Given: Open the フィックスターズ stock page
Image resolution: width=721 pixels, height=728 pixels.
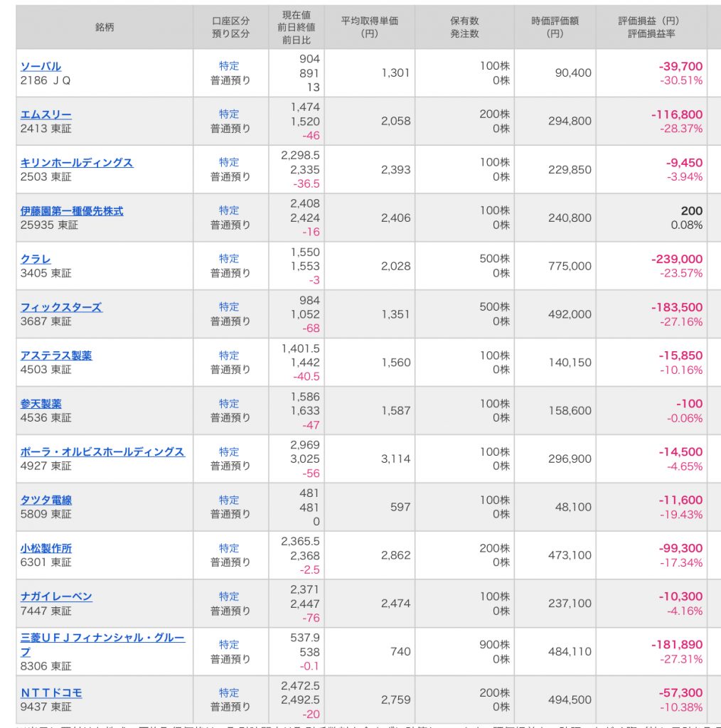Looking at the screenshot, I should [60, 307].
